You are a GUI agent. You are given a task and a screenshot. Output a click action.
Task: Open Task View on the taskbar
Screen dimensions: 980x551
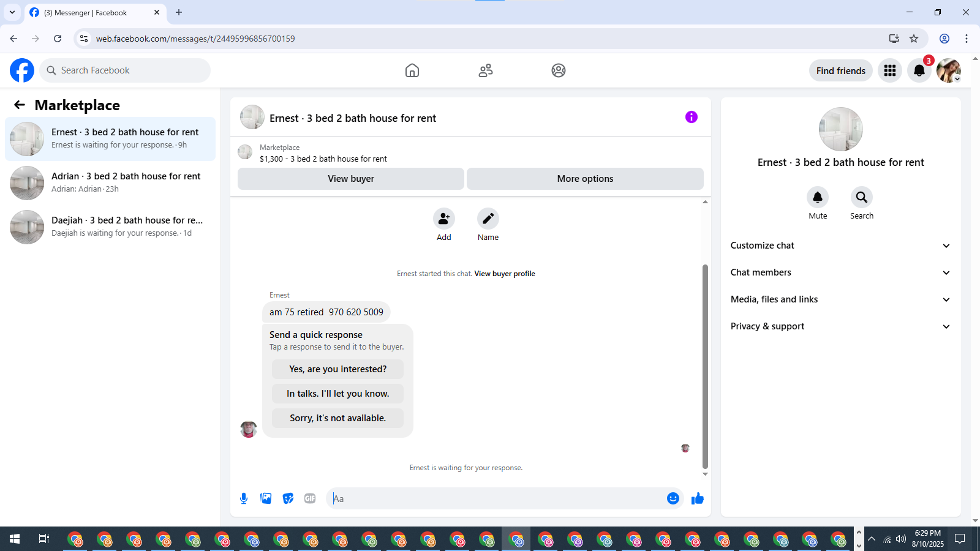point(44,539)
